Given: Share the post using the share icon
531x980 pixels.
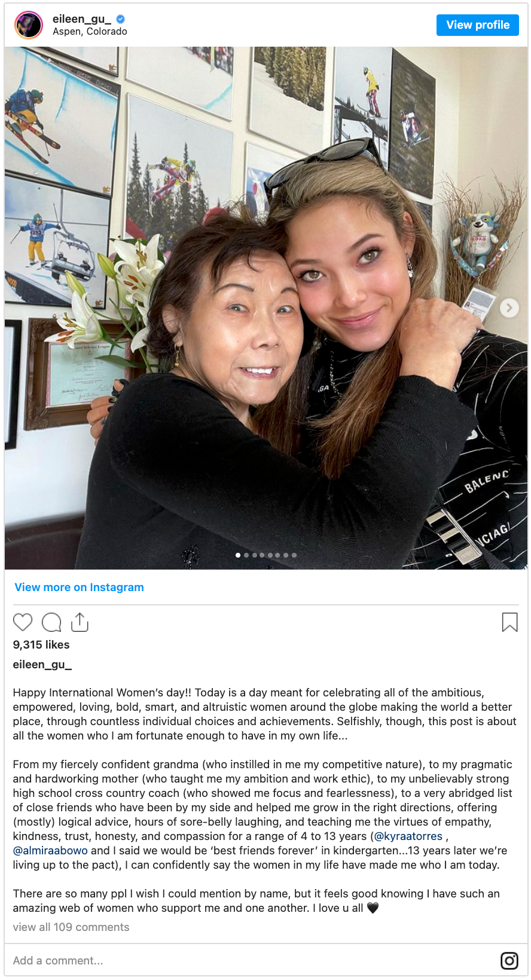Looking at the screenshot, I should pos(80,622).
